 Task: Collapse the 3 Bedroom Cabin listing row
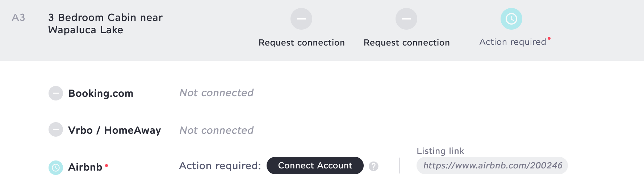pos(322,30)
